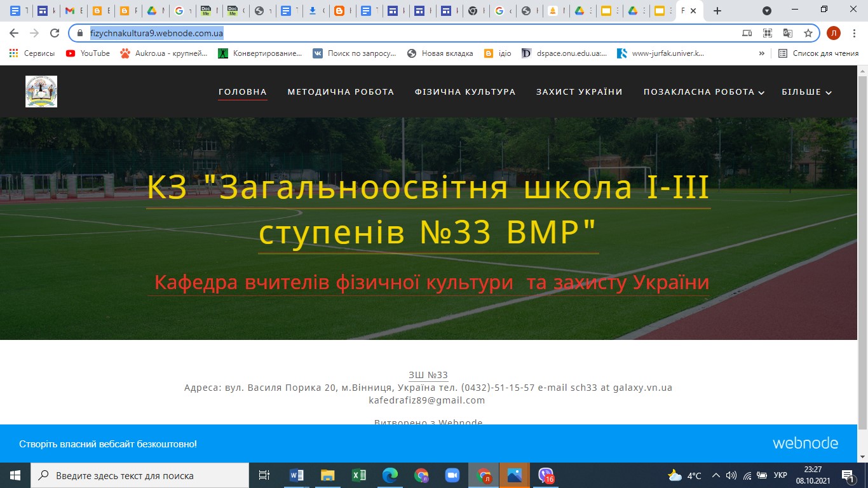Open the notification center icon
The height and width of the screenshot is (488, 868).
[x=848, y=475]
